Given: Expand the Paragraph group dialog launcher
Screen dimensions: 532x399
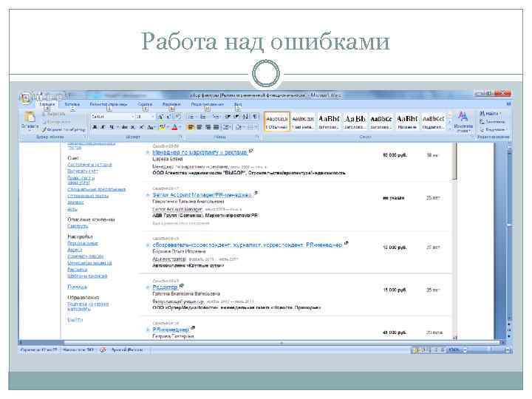Looking at the screenshot, I should [x=257, y=137].
